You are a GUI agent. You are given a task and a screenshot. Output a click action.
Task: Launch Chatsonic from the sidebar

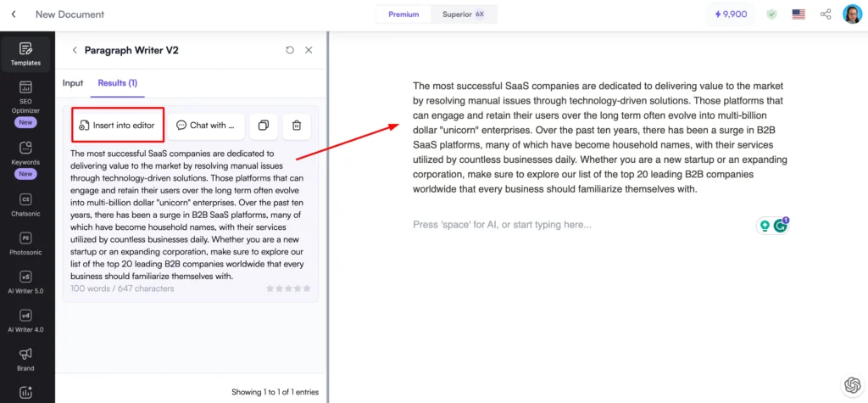coord(25,204)
